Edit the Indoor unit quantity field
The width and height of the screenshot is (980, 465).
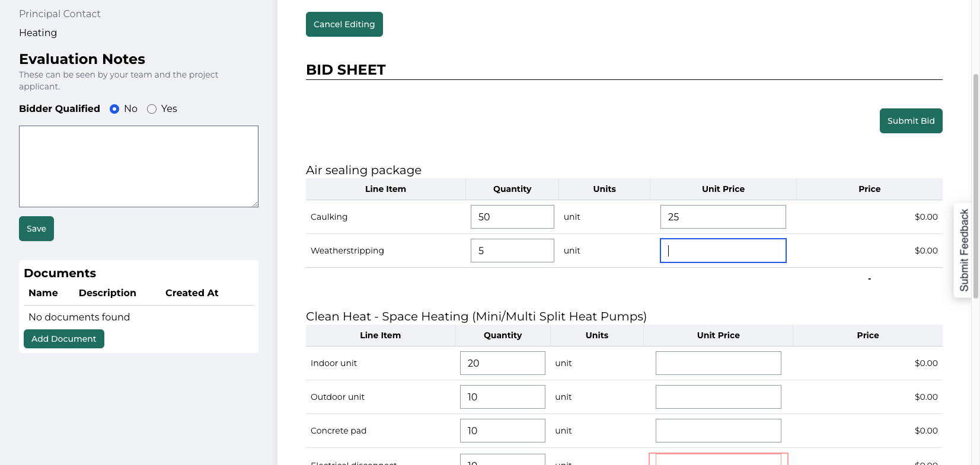[x=503, y=363]
